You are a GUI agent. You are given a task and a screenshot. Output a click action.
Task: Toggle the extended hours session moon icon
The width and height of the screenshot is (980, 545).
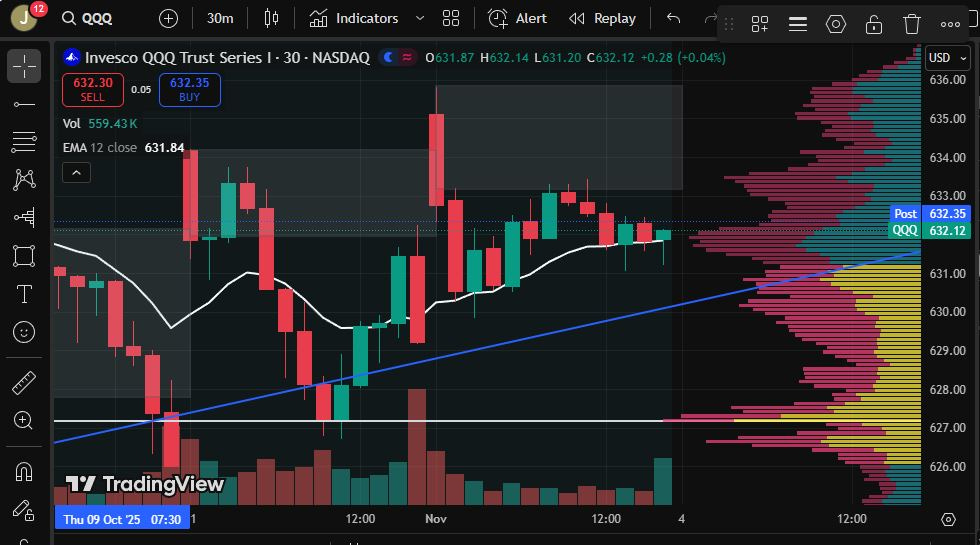click(x=388, y=58)
